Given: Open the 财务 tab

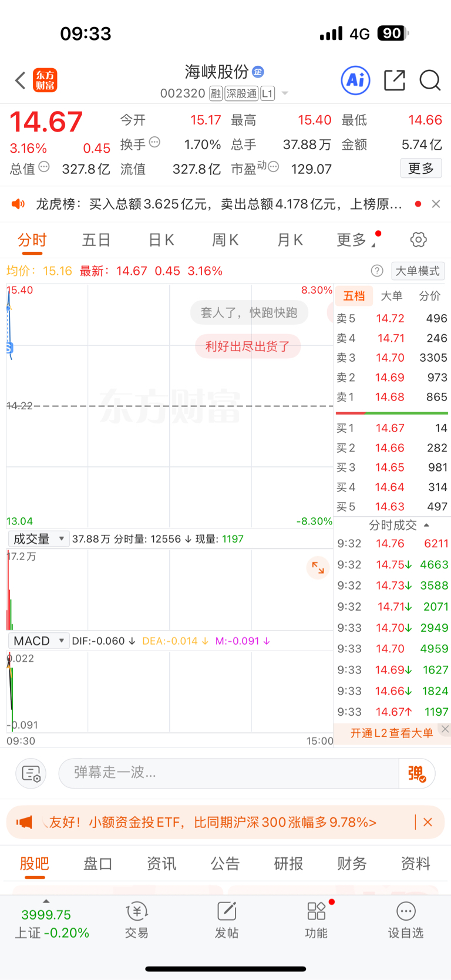Looking at the screenshot, I should click(x=352, y=863).
